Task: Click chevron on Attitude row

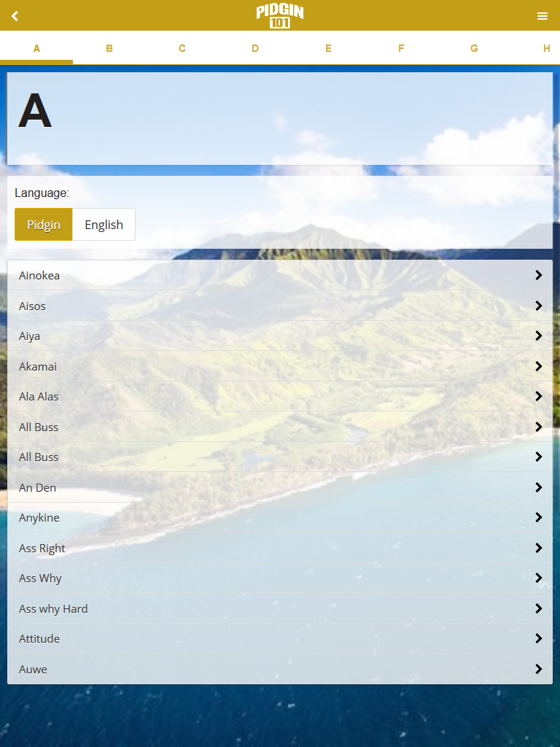Action: click(x=539, y=638)
